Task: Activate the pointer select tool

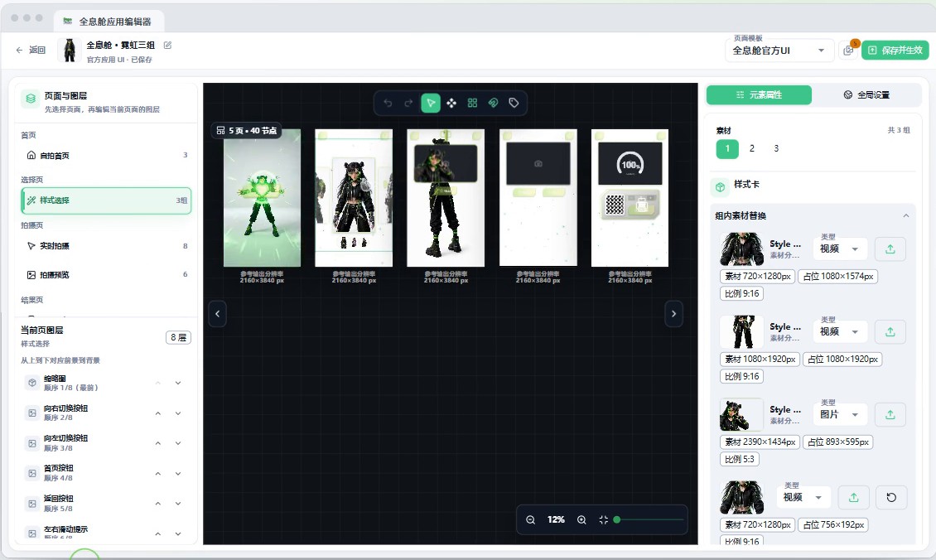Action: [431, 104]
